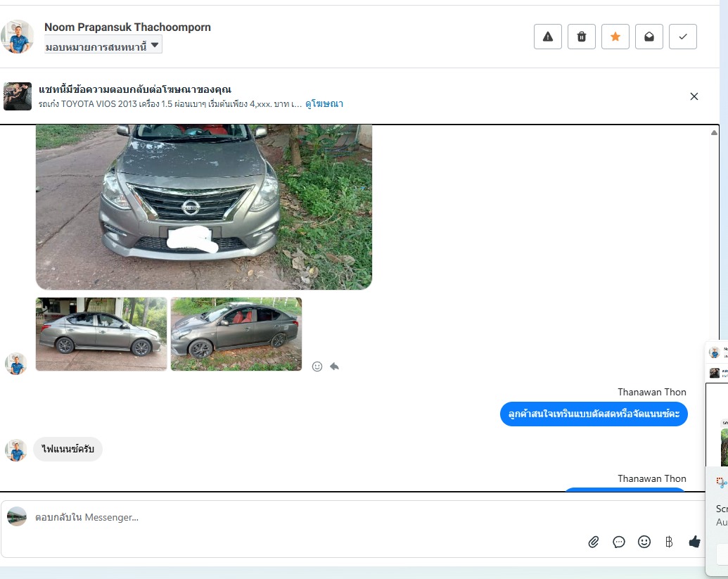The image size is (728, 579).
Task: Dismiss the ad reply banner
Action: (694, 96)
